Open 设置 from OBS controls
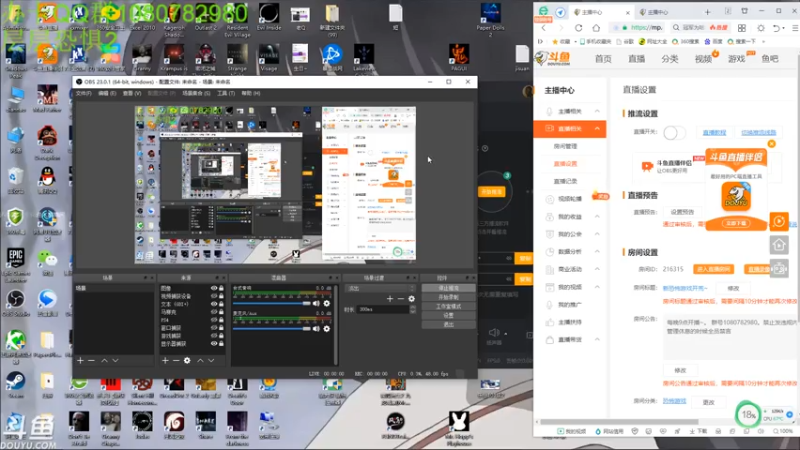The image size is (800, 450). point(448,315)
